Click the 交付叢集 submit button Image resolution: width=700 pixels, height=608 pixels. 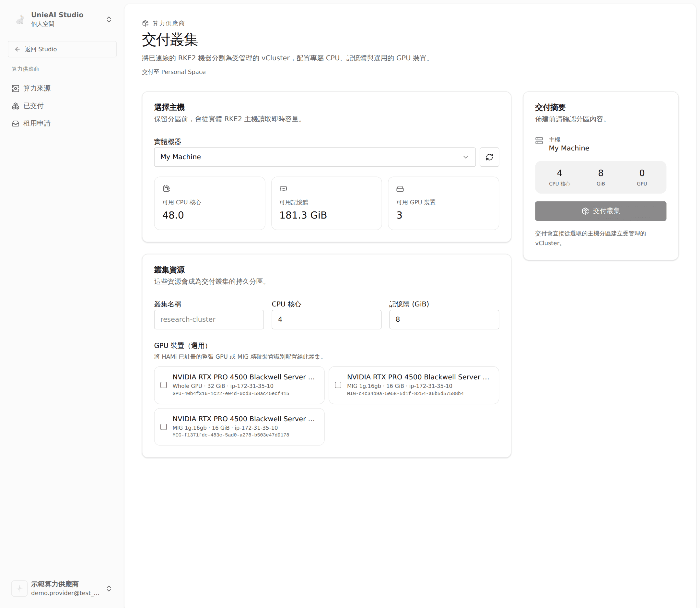click(601, 211)
